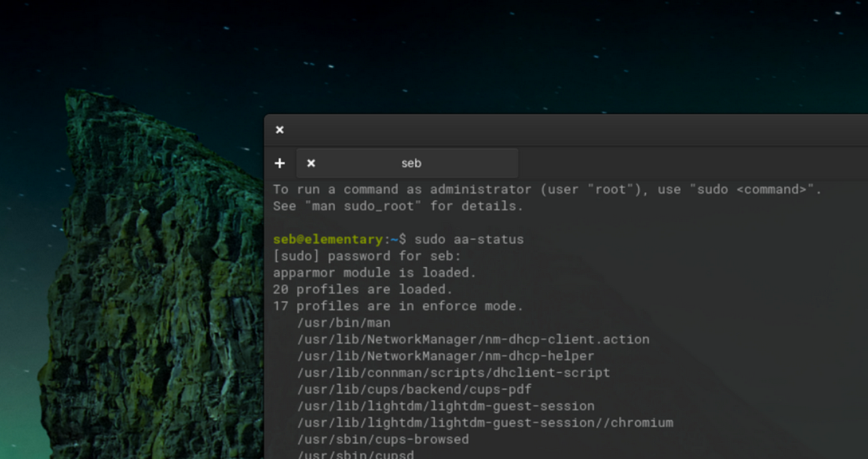The image size is (868, 459).
Task: Close the terminal window
Action: click(x=279, y=130)
